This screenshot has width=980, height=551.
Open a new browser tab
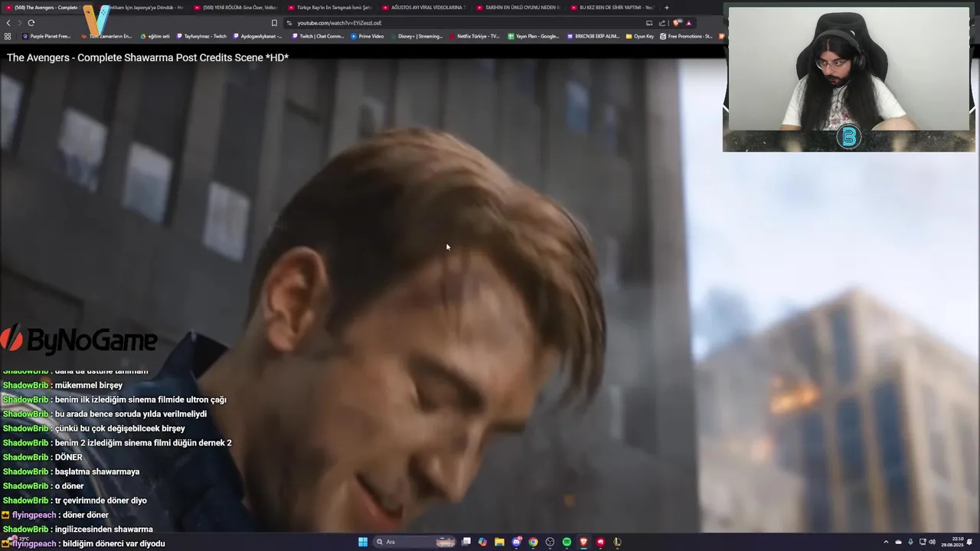point(667,8)
